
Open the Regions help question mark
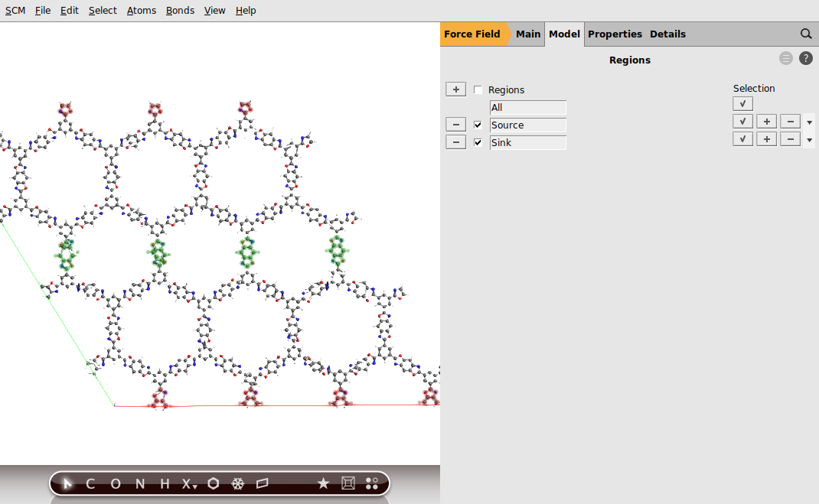(806, 58)
